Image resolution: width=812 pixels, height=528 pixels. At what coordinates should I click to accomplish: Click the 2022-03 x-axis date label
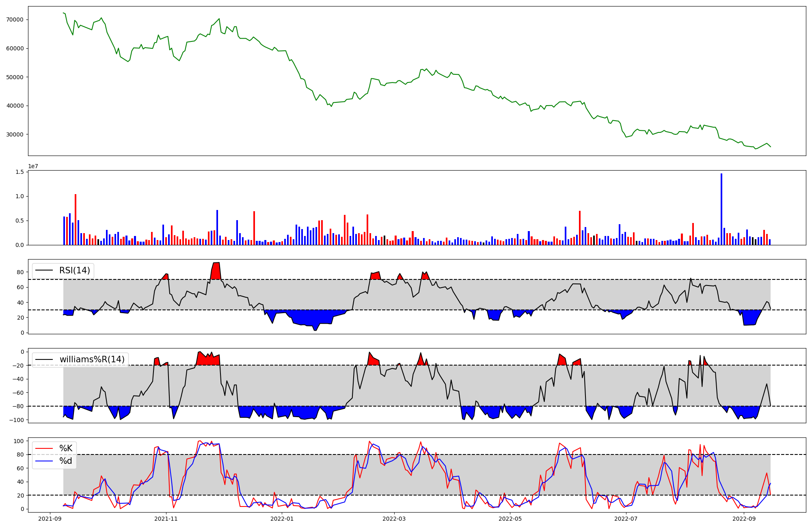point(394,519)
